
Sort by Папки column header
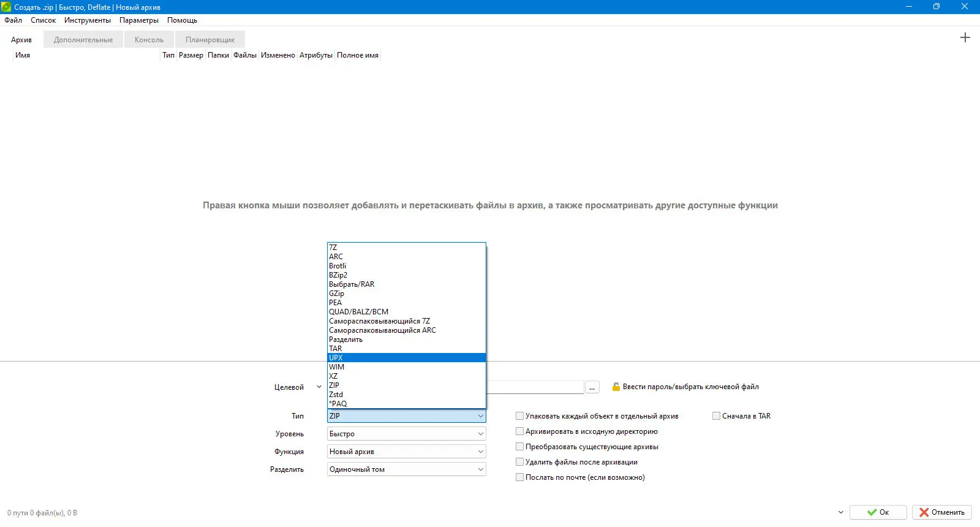pos(218,55)
